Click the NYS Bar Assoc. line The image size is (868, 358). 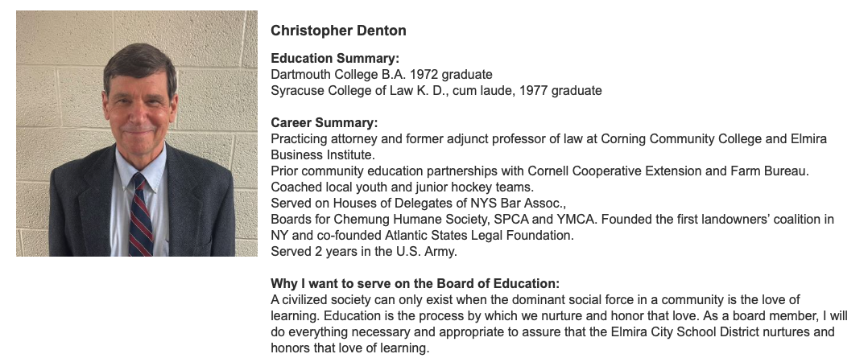pyautogui.click(x=419, y=203)
